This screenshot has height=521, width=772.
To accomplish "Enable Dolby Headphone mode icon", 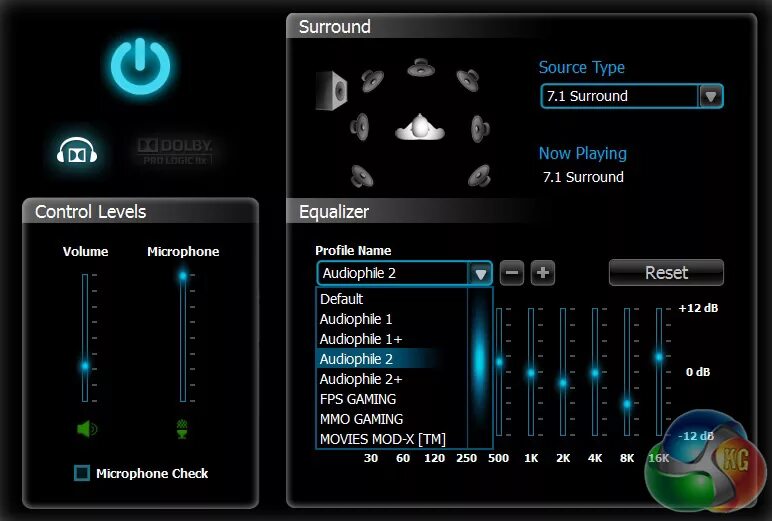I will coord(77,151).
